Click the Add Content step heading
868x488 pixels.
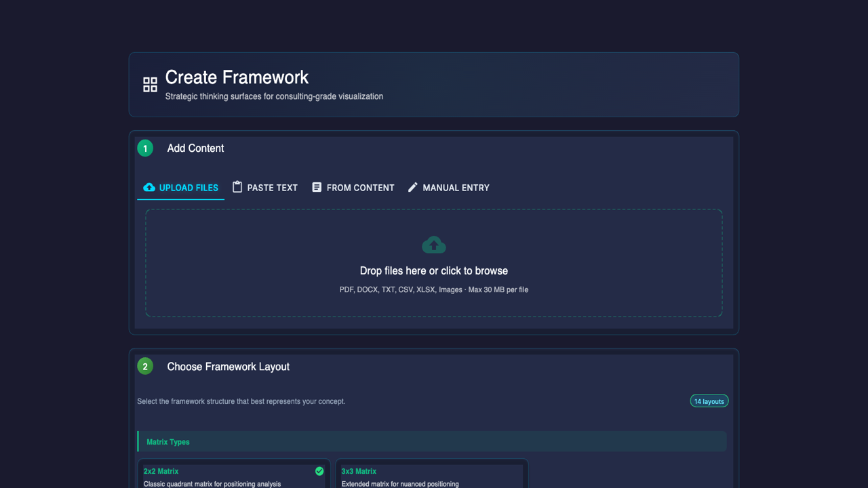click(x=195, y=148)
